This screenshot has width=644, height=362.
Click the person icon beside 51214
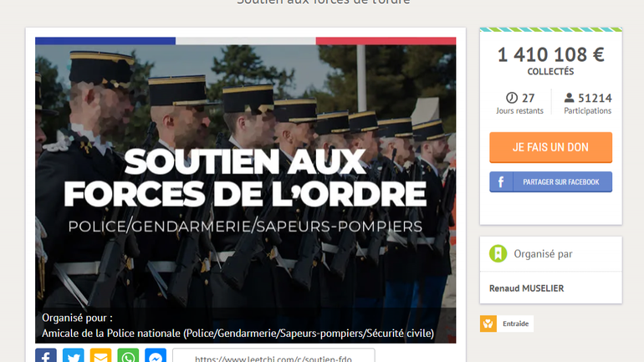570,98
